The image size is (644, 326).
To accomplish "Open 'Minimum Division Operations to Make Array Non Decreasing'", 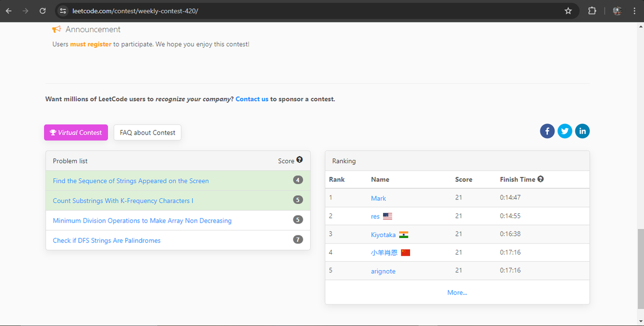I will point(142,220).
